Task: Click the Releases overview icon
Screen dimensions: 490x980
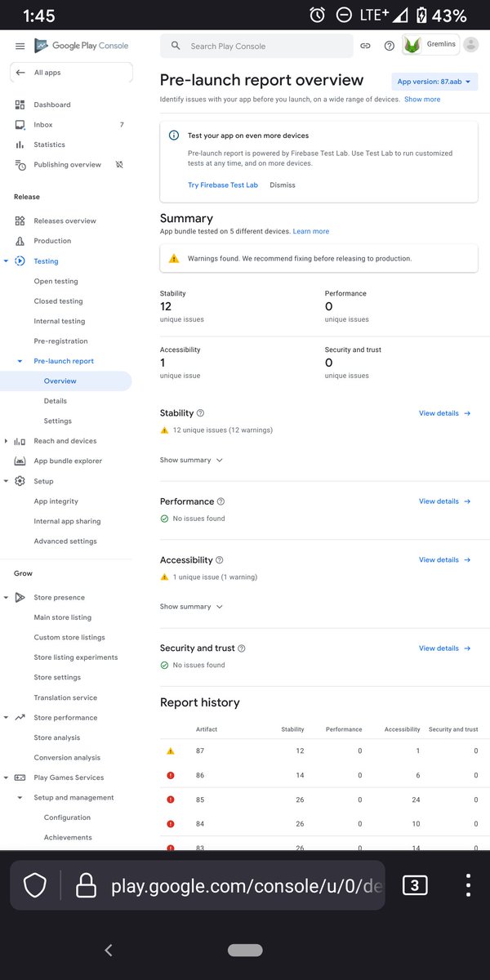Action: [20, 221]
